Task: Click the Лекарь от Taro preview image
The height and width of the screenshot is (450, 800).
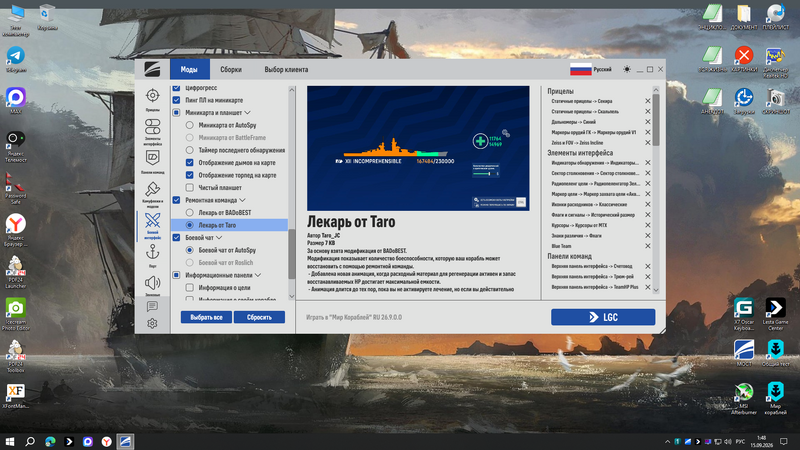Action: coord(418,148)
